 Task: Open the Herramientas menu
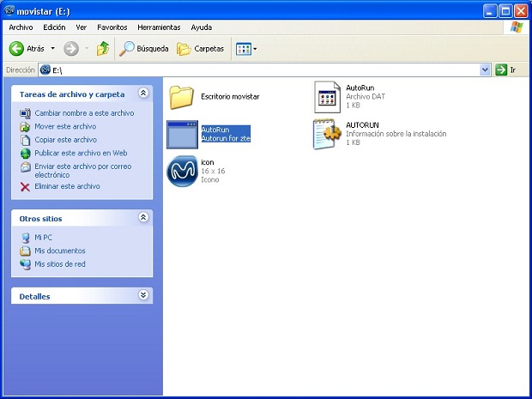[x=159, y=27]
